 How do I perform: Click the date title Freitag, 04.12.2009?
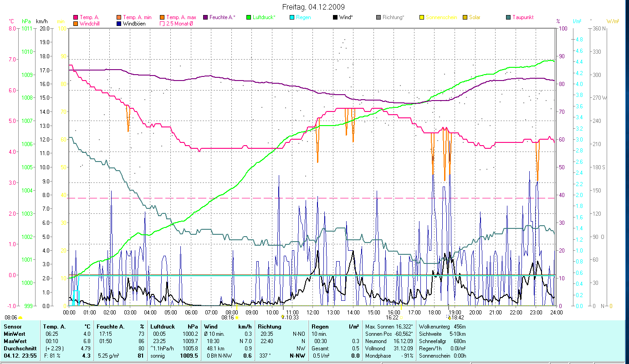point(314,7)
